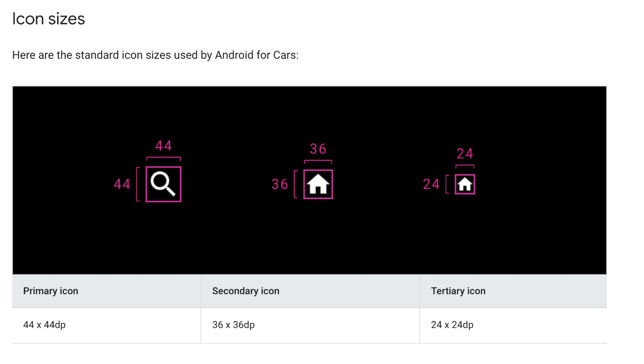
Task: Click the small 24dp home icon
Action: pyautogui.click(x=465, y=185)
